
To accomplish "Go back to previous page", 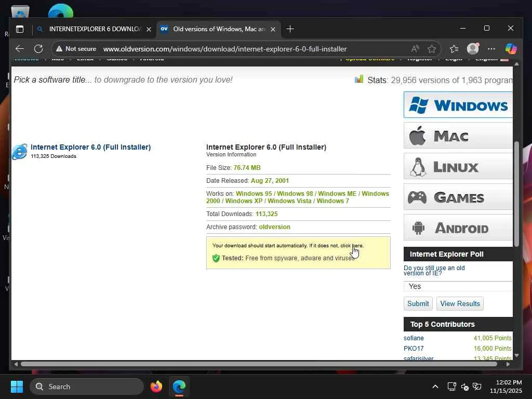I will 20,49.
